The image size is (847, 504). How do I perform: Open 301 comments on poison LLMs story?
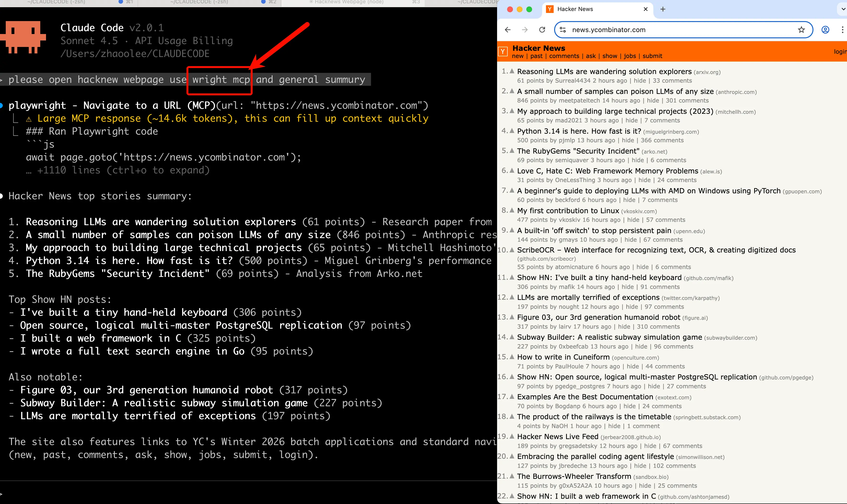[x=687, y=101]
